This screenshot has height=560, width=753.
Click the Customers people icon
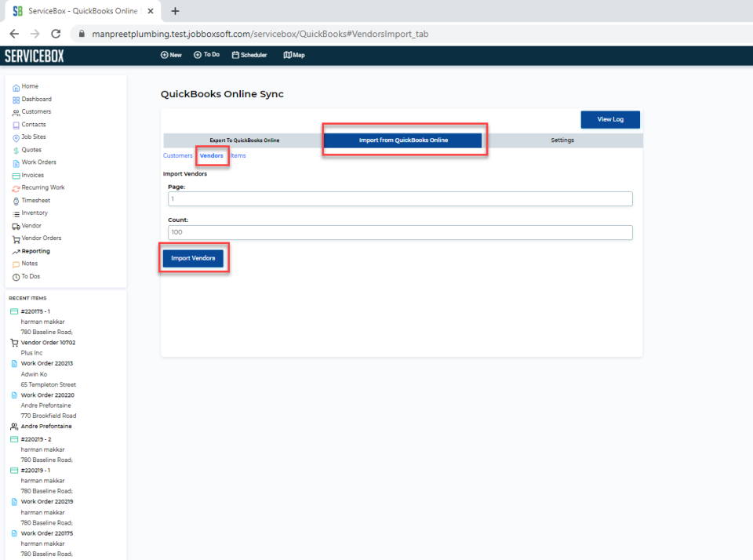click(x=16, y=113)
